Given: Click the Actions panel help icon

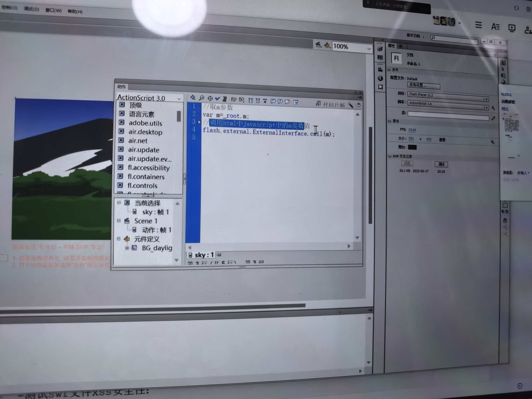Looking at the screenshot, I should (x=358, y=105).
